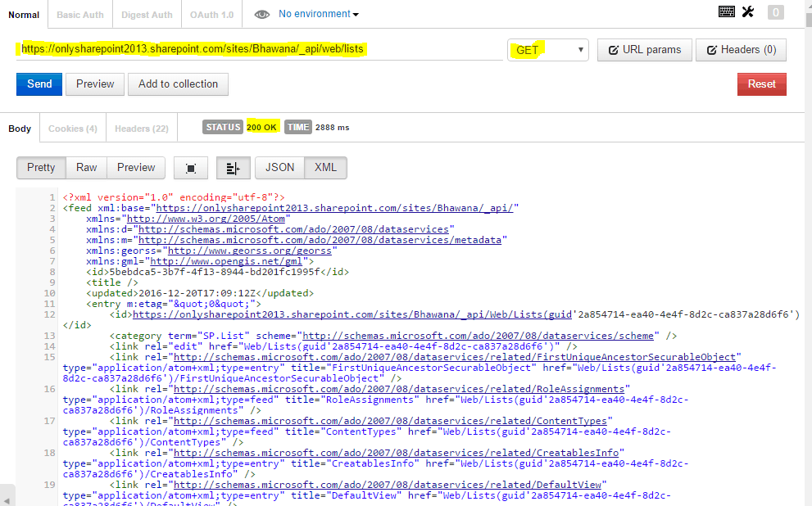Screen dimensions: 812x506
Task: Toggle JSON response formatting
Action: pyautogui.click(x=279, y=167)
